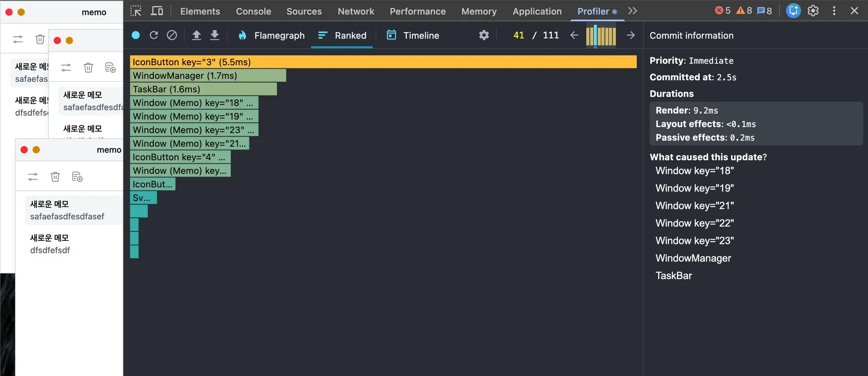The image size is (868, 376).
Task: Click settings sliders icon in front memo window
Action: 33,177
